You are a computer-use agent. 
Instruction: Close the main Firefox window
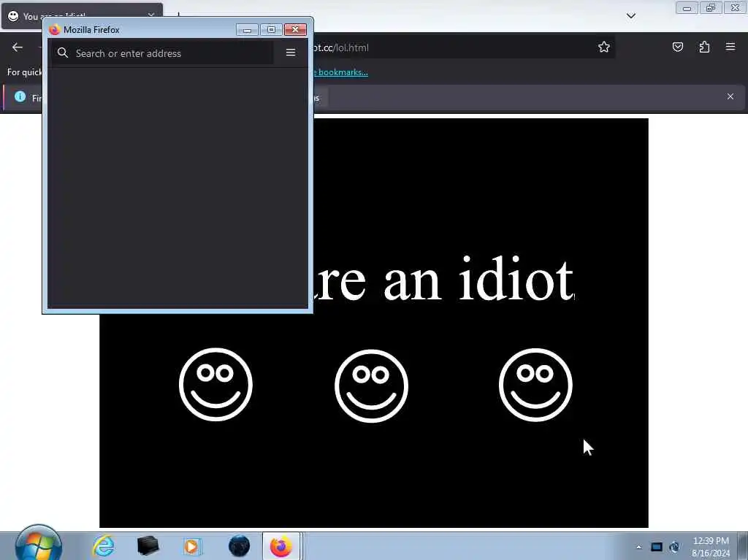735,8
